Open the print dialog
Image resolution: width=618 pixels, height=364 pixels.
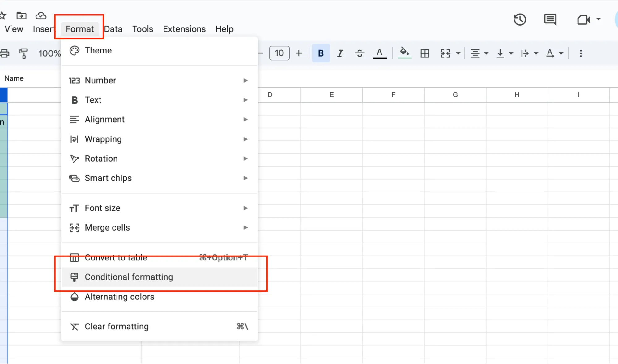point(5,53)
